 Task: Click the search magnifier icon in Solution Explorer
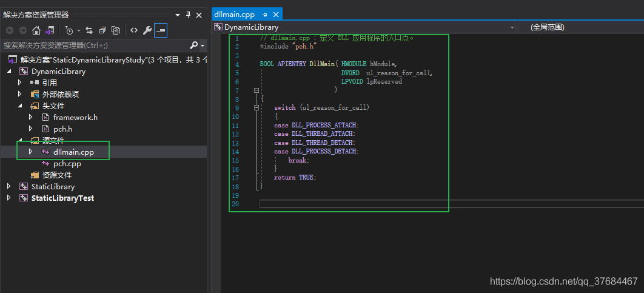(x=194, y=45)
